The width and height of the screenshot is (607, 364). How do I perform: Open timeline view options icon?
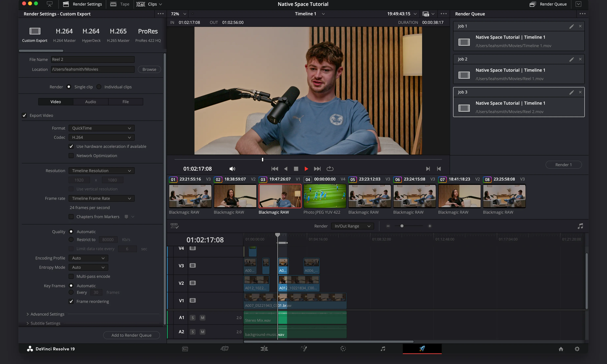175,226
